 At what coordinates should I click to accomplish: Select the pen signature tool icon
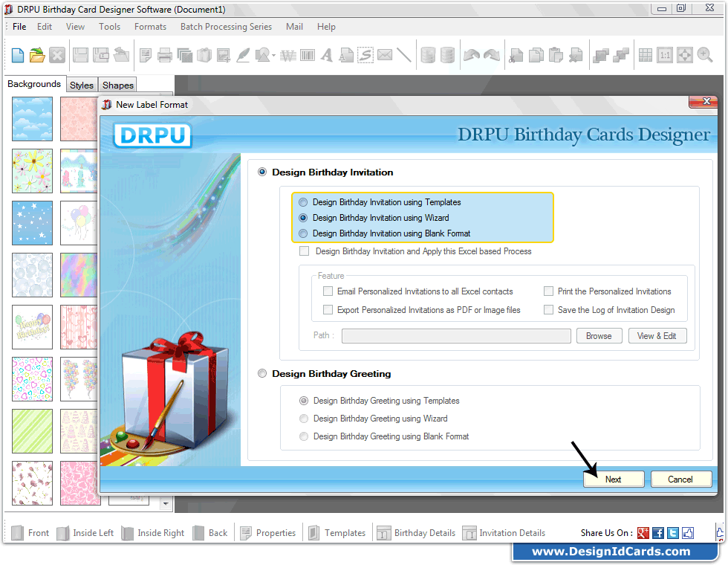243,55
